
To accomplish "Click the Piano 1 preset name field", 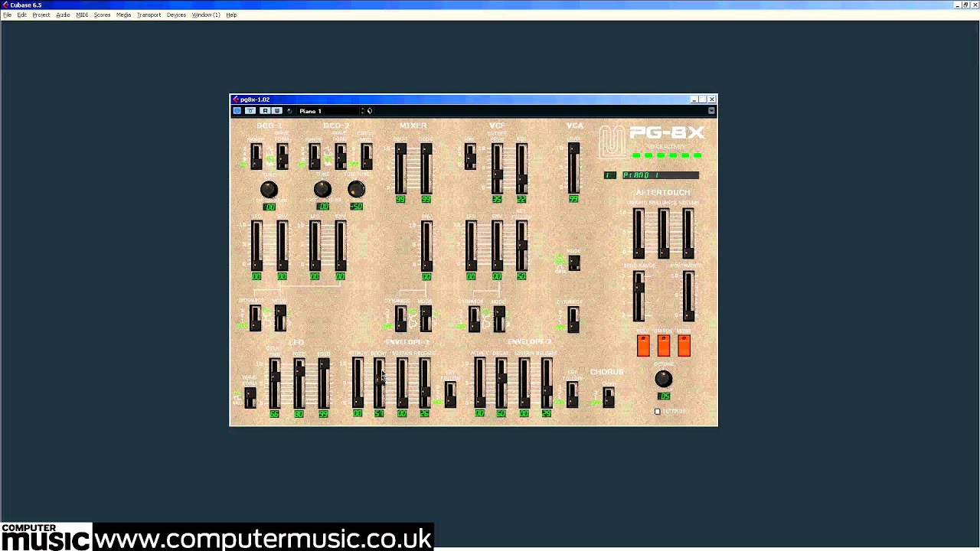I will pos(328,111).
